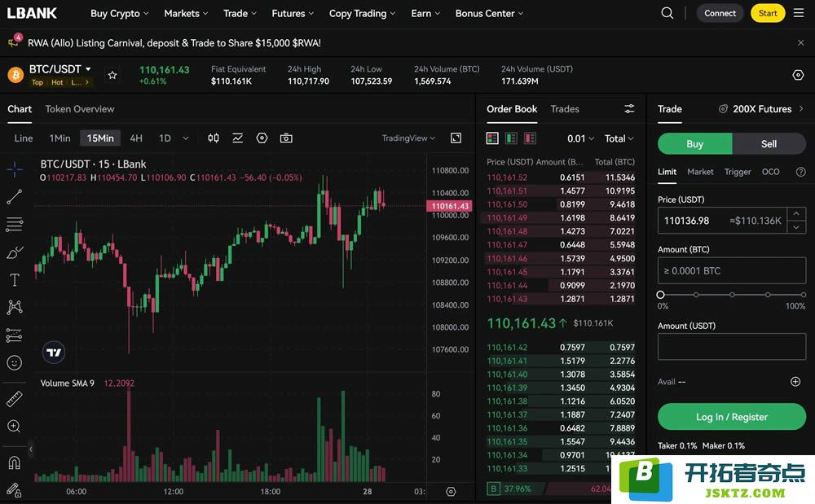This screenshot has height=504, width=815.
Task: Select the brush drawing tool
Action: (x=15, y=252)
